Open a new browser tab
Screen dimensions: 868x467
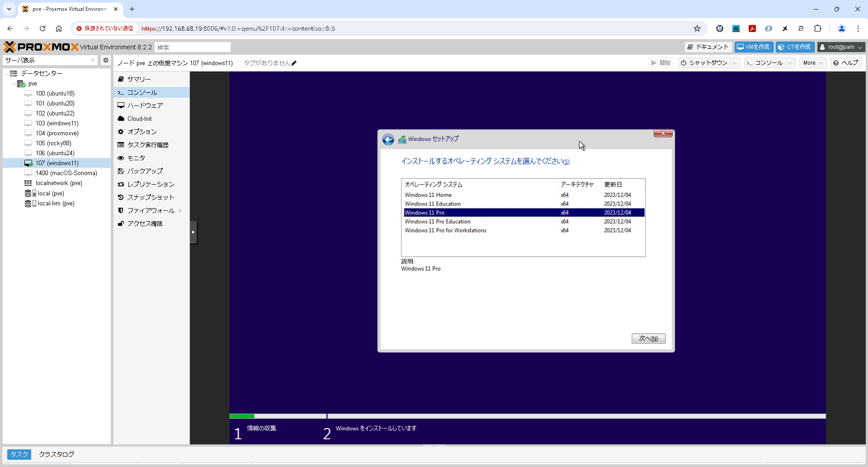click(x=132, y=9)
